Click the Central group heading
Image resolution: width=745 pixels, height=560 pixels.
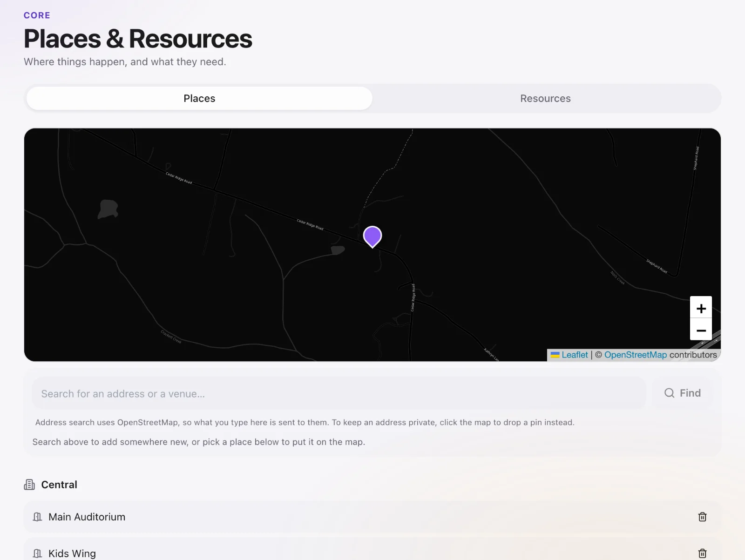click(59, 485)
